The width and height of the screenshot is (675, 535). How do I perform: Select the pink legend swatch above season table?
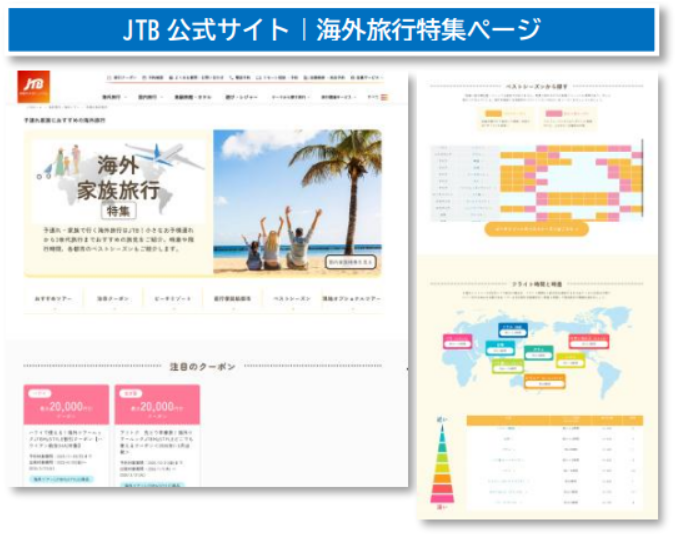pos(554,114)
